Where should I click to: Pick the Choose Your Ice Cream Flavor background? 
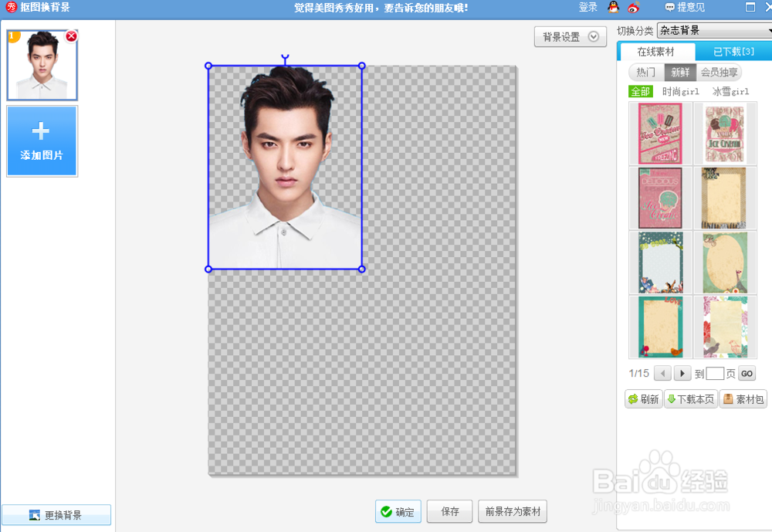tap(724, 134)
